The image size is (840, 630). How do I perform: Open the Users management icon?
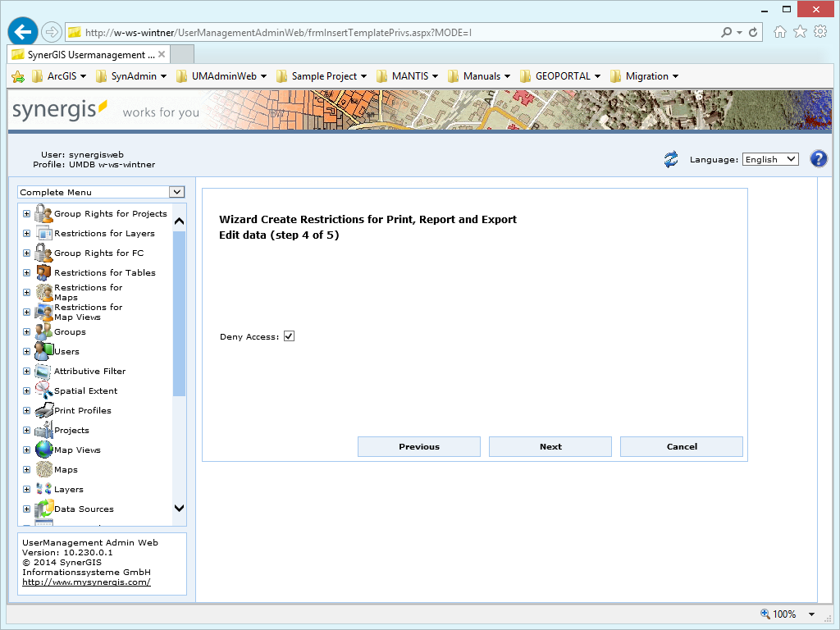point(44,351)
